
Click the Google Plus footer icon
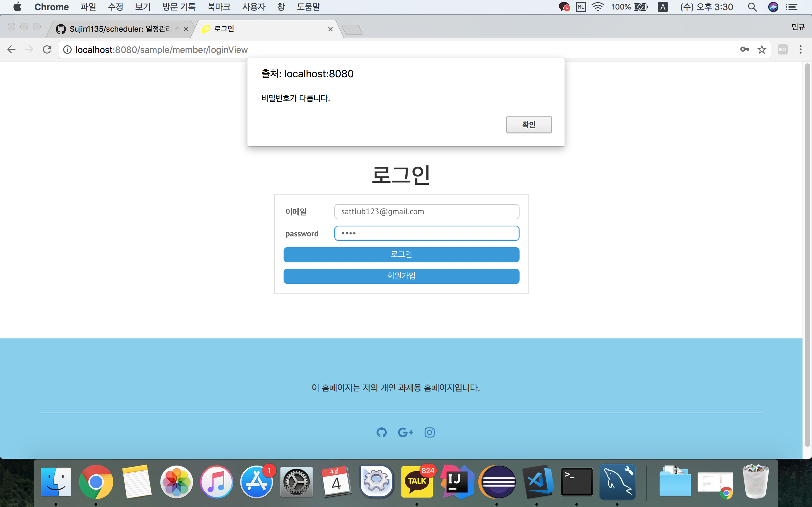tap(405, 433)
